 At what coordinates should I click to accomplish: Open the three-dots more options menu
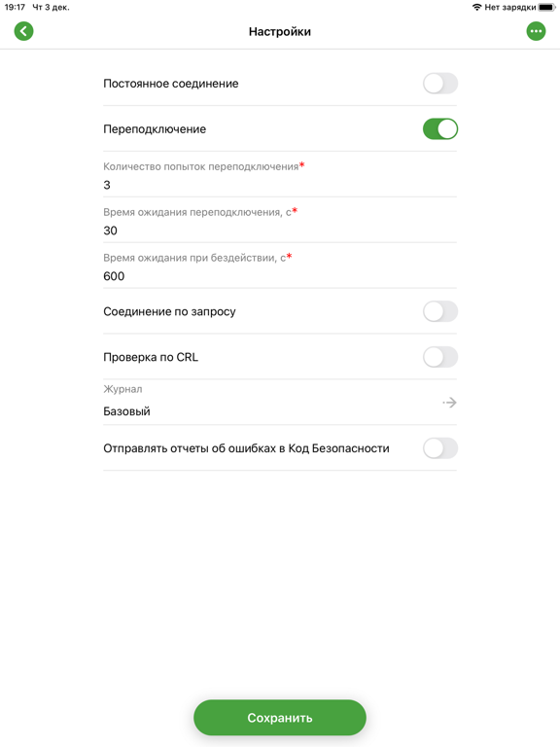point(536,31)
